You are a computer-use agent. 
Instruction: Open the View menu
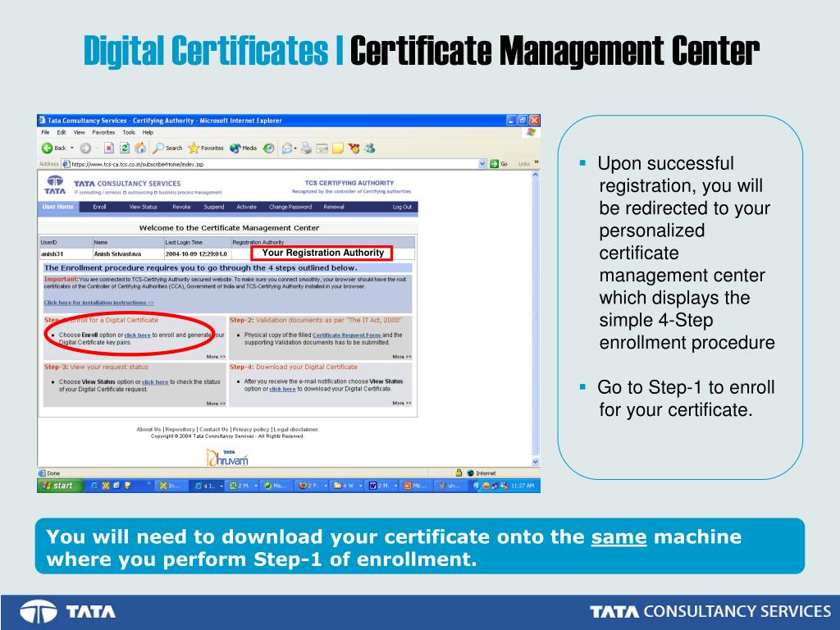coord(80,132)
